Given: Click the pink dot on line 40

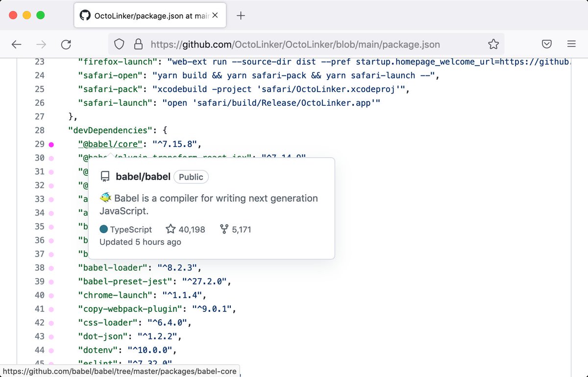Looking at the screenshot, I should pyautogui.click(x=51, y=295).
